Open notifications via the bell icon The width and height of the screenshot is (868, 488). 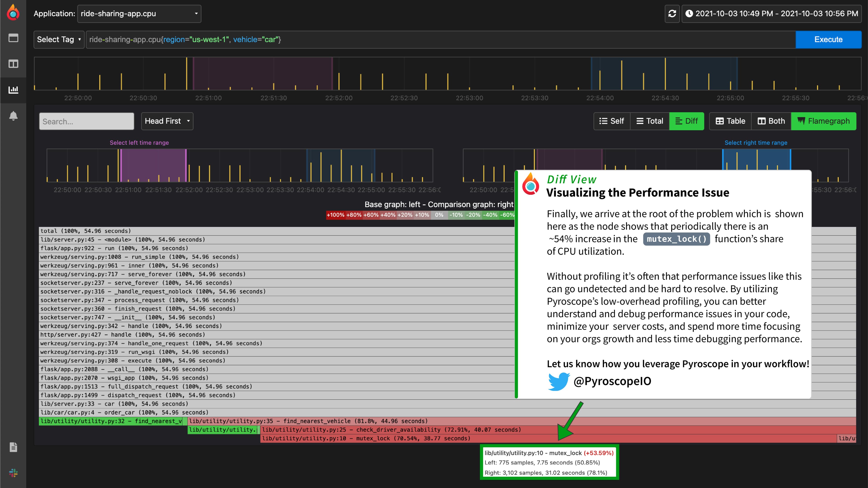14,116
